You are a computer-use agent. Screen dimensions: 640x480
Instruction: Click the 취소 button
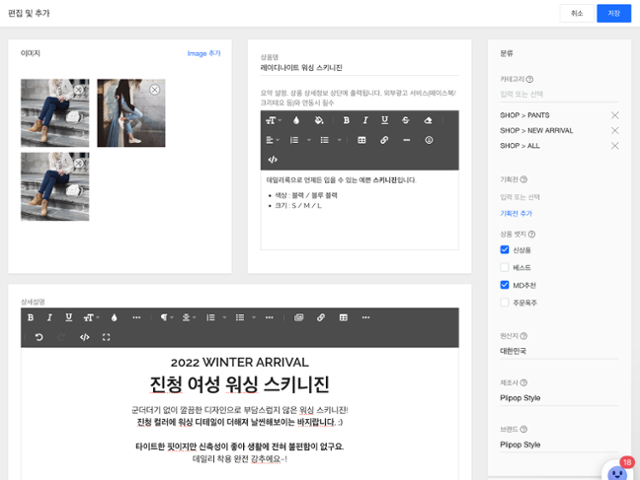tap(577, 13)
